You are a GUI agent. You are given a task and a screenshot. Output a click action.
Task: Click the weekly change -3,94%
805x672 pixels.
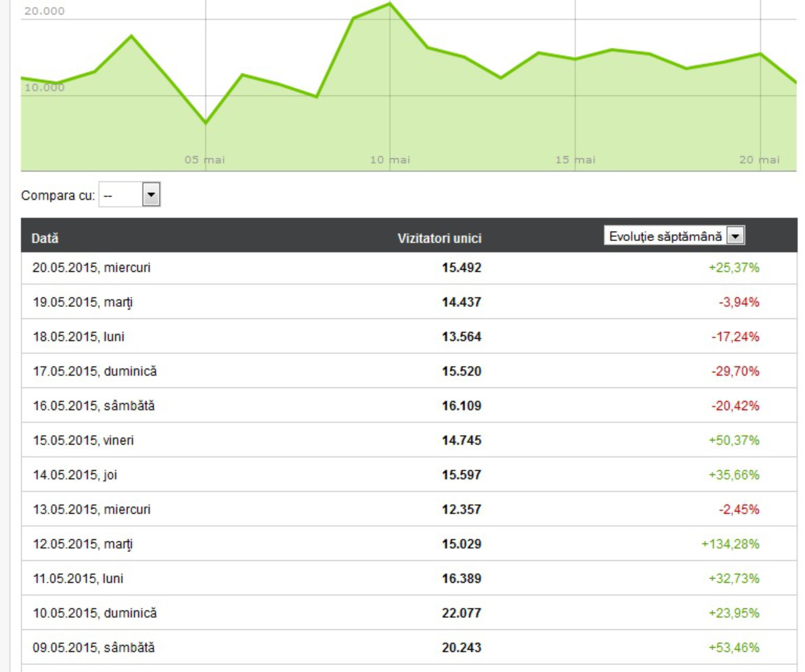[739, 302]
